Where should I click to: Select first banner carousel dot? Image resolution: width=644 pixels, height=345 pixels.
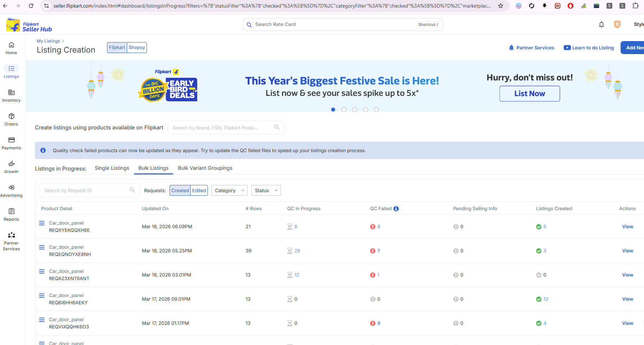(333, 110)
